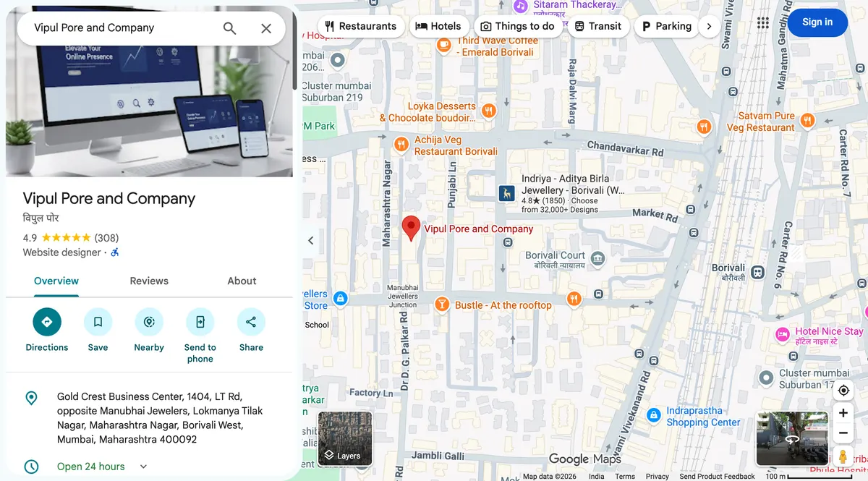
Task: Open the Street View thumbnail
Action: pyautogui.click(x=792, y=438)
